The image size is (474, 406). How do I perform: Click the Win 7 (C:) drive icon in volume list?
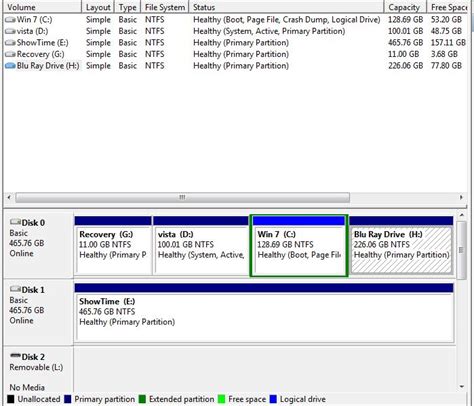(x=10, y=20)
